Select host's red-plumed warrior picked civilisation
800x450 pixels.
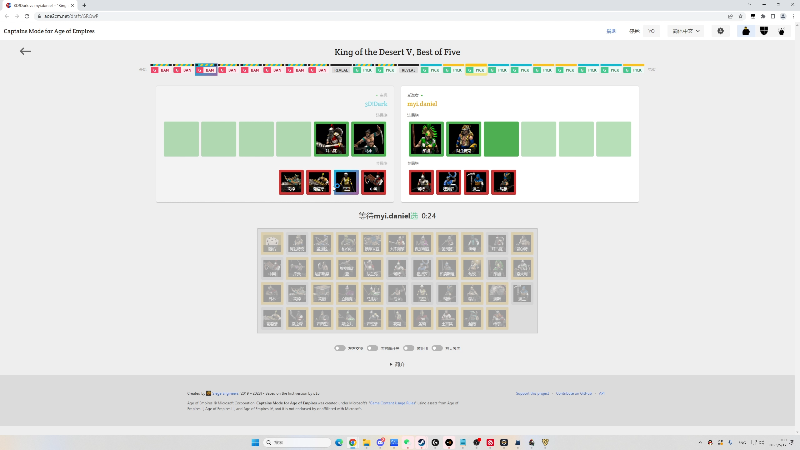coord(331,139)
